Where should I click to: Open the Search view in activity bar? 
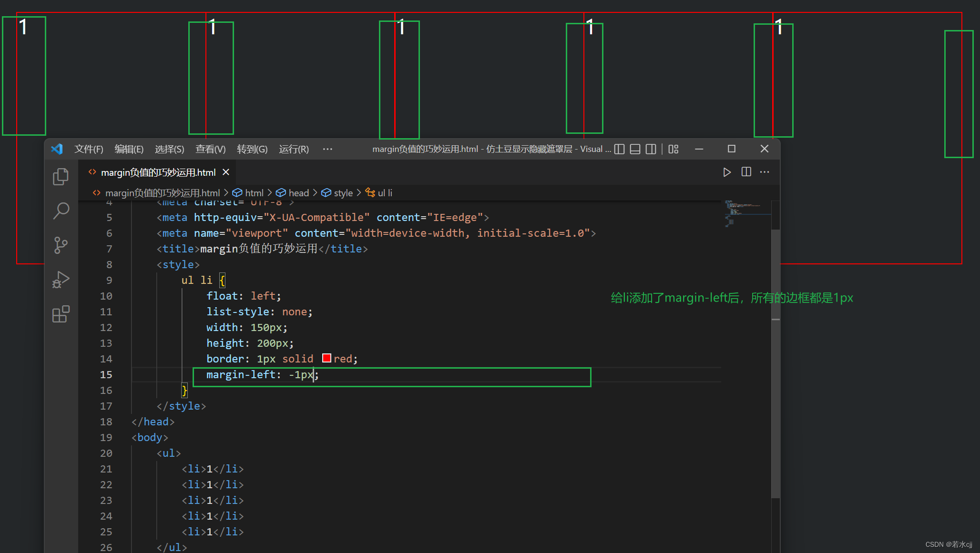(x=61, y=211)
